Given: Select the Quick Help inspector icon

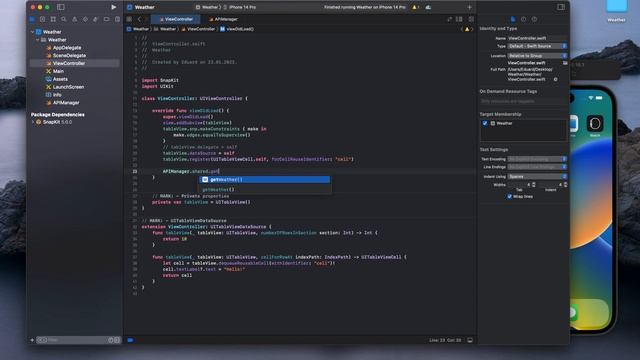Looking at the screenshot, I should tap(534, 19).
